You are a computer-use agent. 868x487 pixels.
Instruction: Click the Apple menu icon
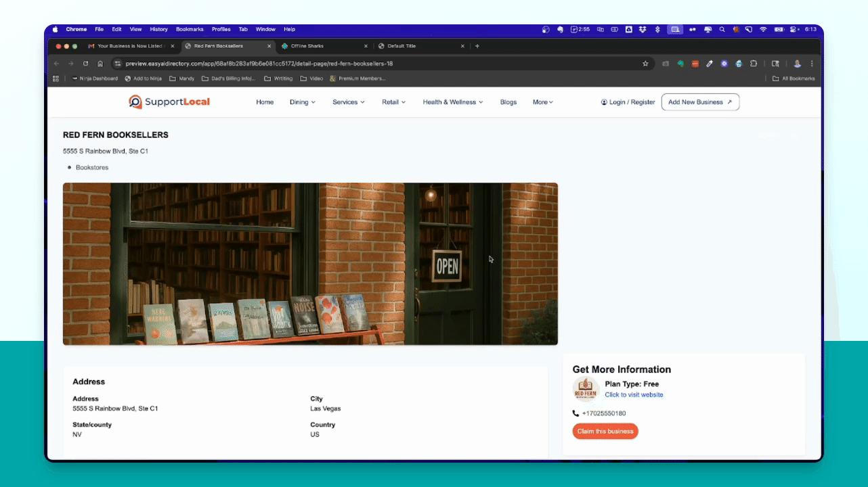coord(55,29)
